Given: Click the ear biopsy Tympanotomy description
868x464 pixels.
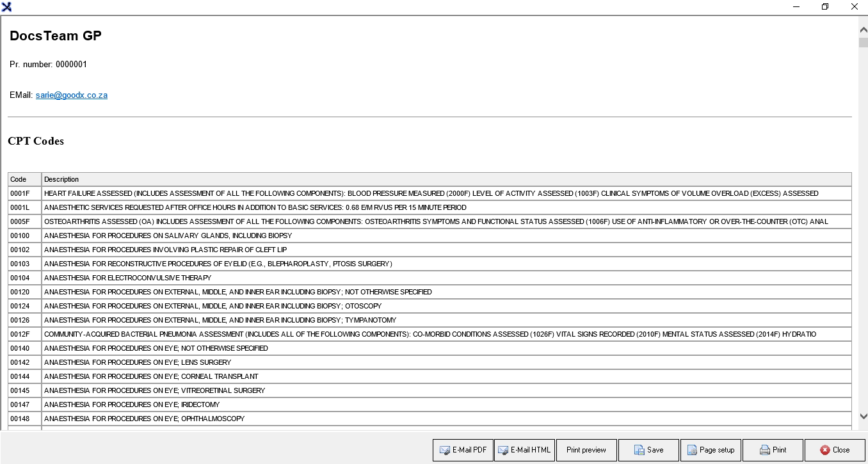Looking at the screenshot, I should tap(447, 320).
